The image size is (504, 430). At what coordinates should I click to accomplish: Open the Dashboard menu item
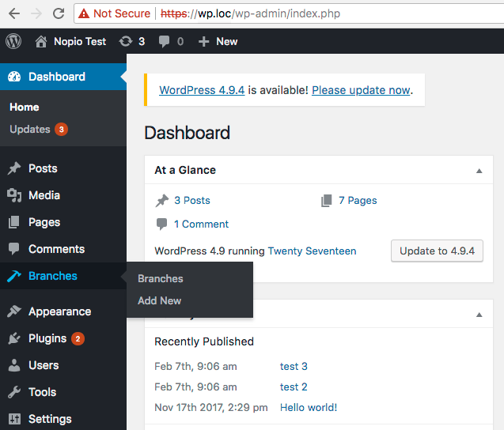click(x=63, y=77)
